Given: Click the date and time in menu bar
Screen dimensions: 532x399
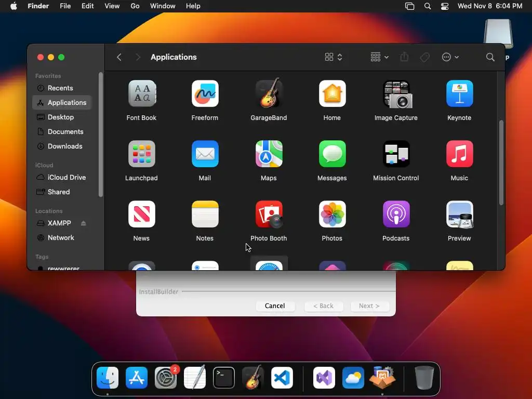Looking at the screenshot, I should coord(489,6).
